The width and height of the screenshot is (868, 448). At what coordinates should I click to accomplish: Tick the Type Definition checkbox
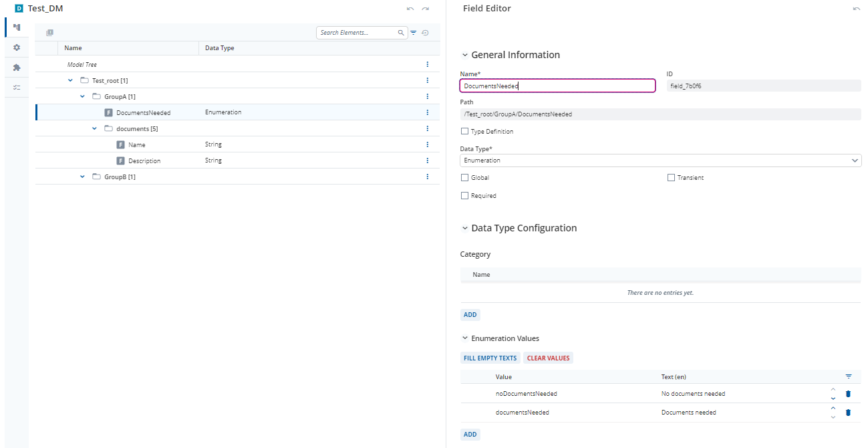point(465,132)
